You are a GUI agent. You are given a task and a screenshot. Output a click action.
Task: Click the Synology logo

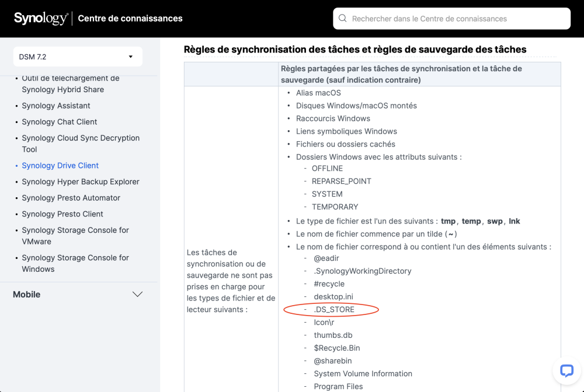[41, 18]
